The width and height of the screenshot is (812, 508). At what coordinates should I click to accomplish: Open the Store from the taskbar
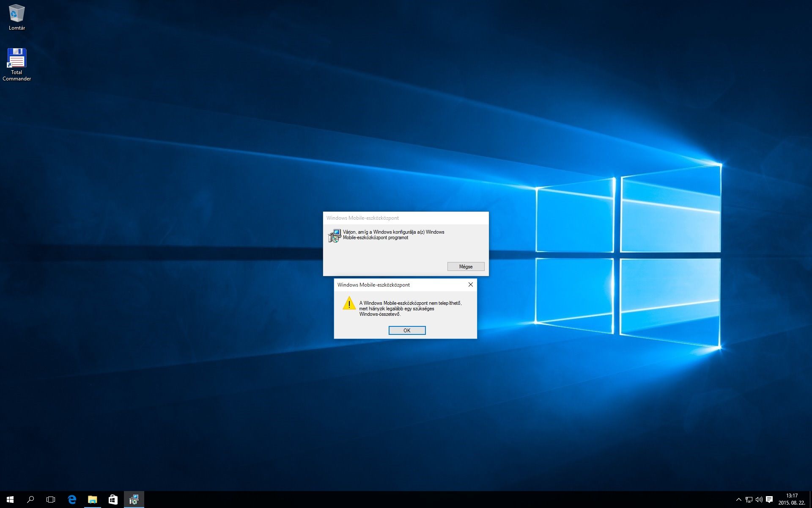(113, 500)
